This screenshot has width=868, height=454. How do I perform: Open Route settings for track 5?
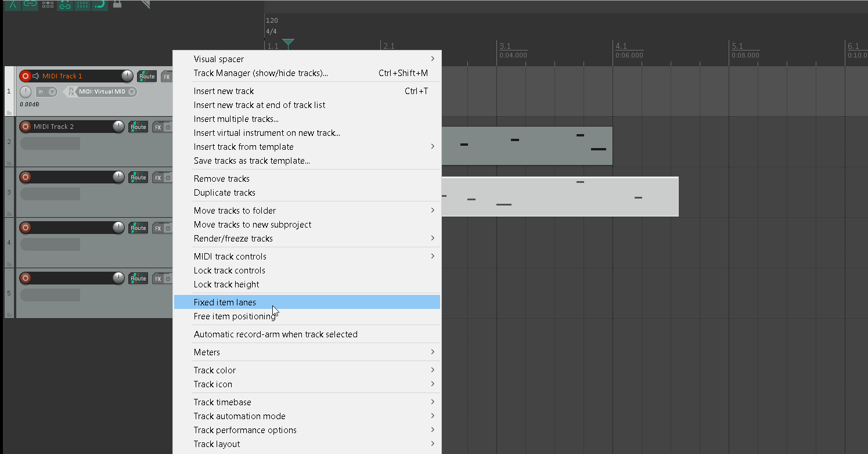coord(138,279)
